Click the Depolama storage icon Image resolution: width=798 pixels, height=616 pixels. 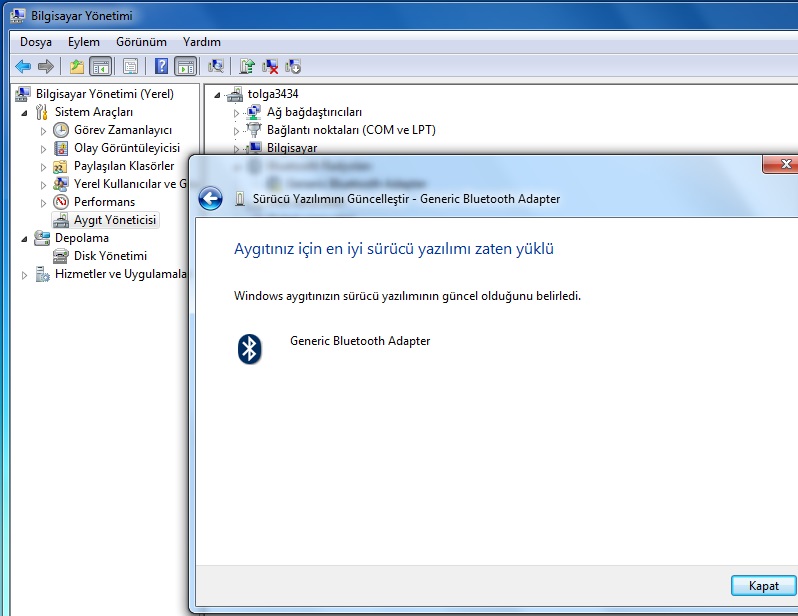pos(42,238)
